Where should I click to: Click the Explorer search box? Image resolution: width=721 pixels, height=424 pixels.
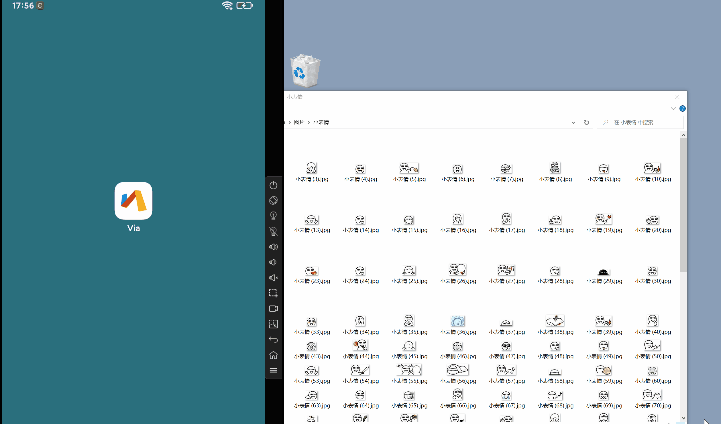[x=641, y=122]
